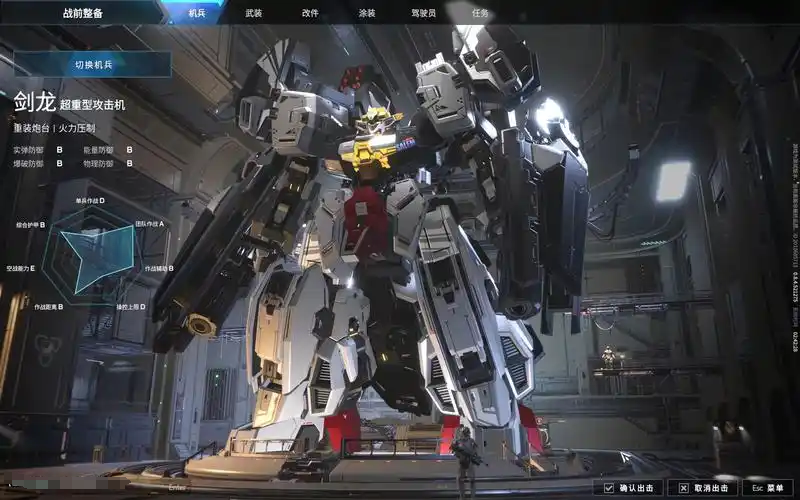Confirm sortie with 确认出击 button

pyautogui.click(x=628, y=488)
